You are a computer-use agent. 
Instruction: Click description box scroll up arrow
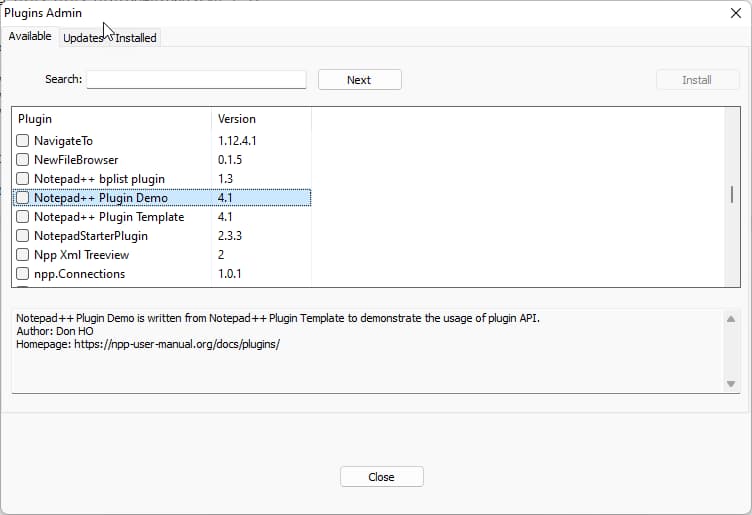click(731, 319)
